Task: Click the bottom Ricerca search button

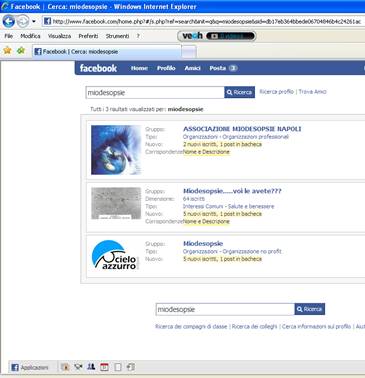Action: pos(310,309)
